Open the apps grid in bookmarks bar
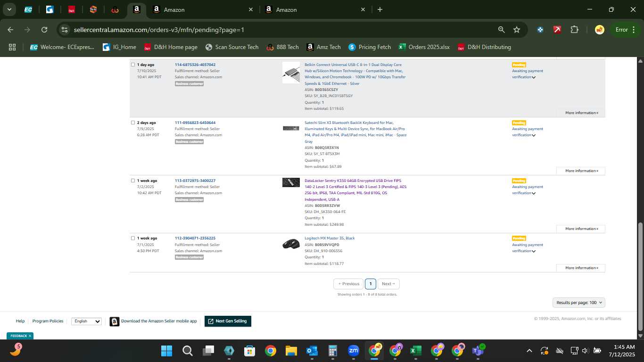 point(12,47)
